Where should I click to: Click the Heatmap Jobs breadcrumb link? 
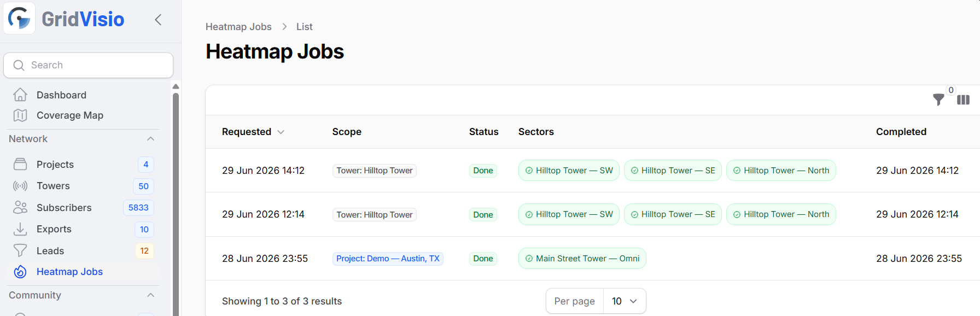click(238, 27)
